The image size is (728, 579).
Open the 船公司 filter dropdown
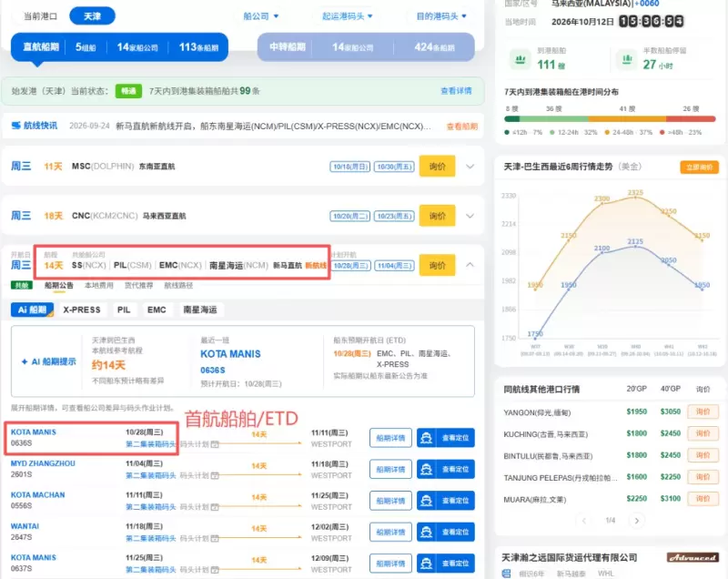(261, 16)
